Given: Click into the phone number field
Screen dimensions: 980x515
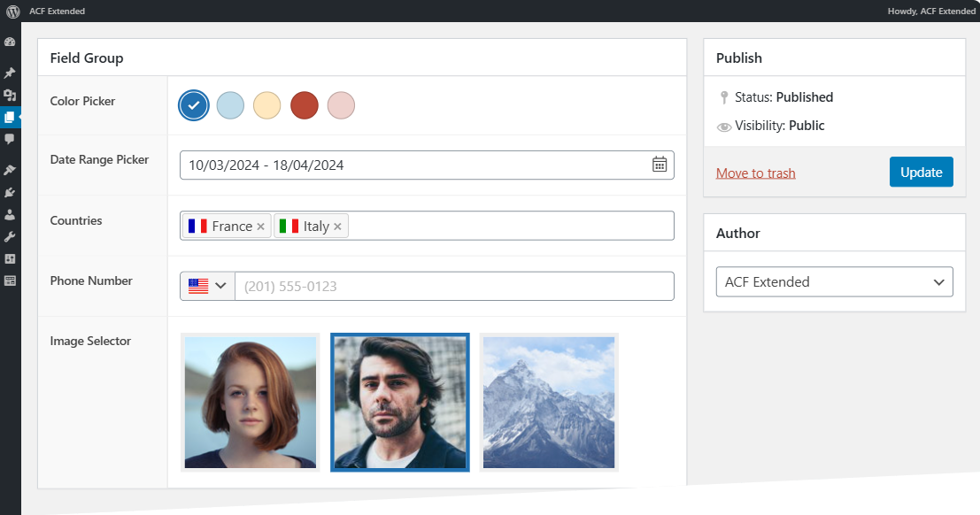Looking at the screenshot, I should pos(454,286).
